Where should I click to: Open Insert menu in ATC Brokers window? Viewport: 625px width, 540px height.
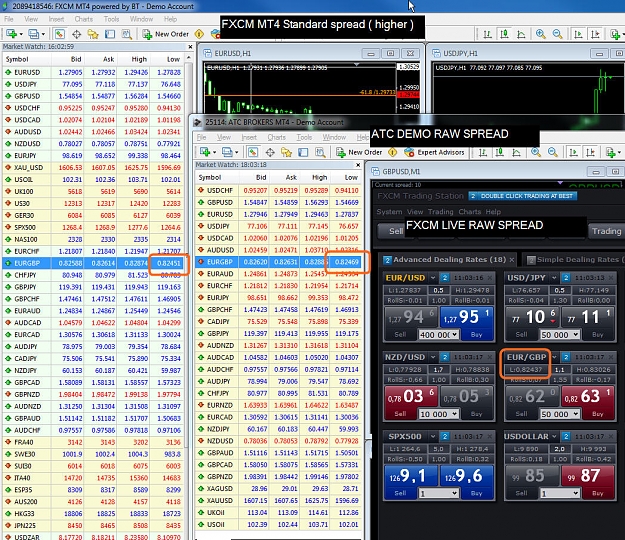click(x=249, y=137)
